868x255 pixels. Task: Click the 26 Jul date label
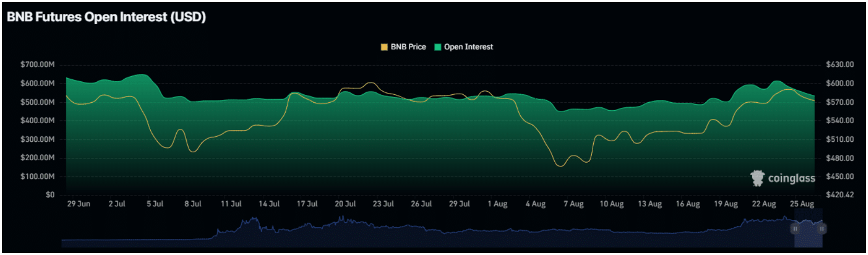tap(421, 204)
